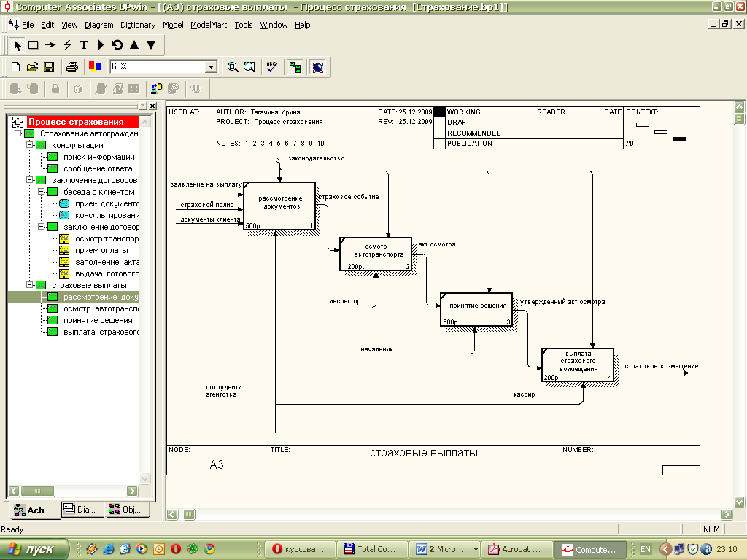Open the color palette editor icon
The image size is (747, 560).
[x=95, y=67]
